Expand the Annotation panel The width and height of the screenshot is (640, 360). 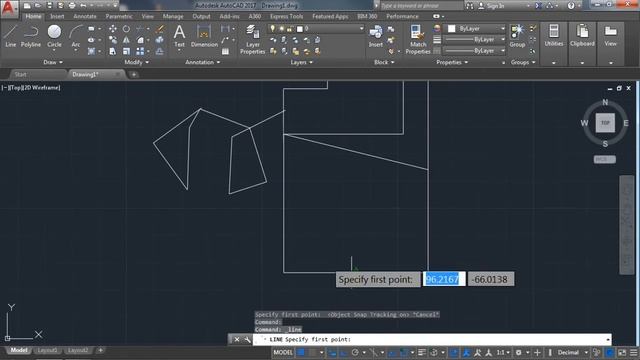pyautogui.click(x=202, y=62)
